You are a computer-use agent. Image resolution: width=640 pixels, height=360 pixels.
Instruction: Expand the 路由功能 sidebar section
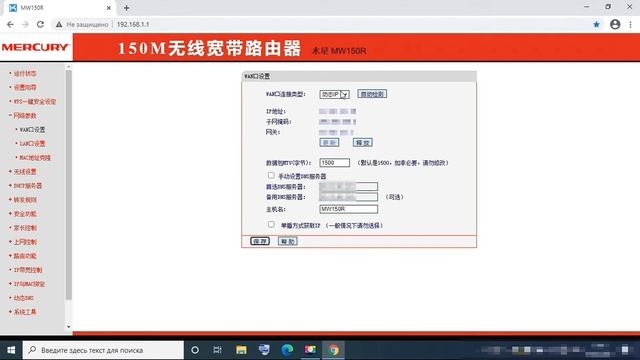[x=24, y=256]
